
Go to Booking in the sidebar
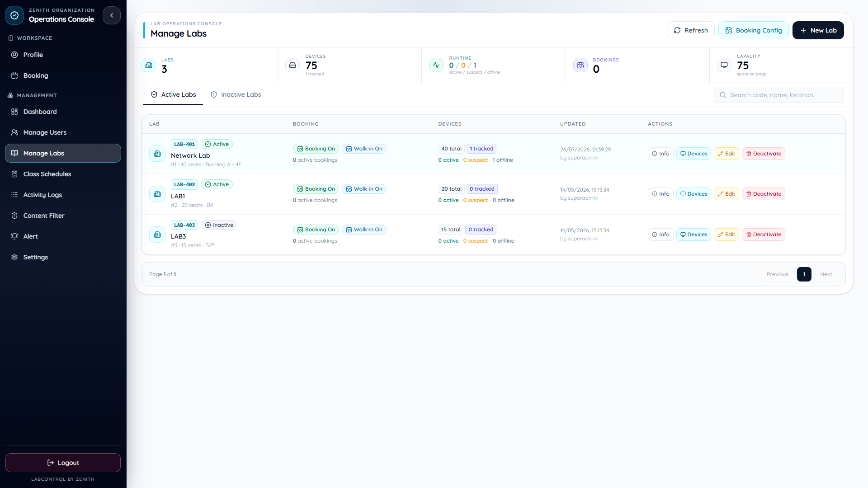(63, 75)
